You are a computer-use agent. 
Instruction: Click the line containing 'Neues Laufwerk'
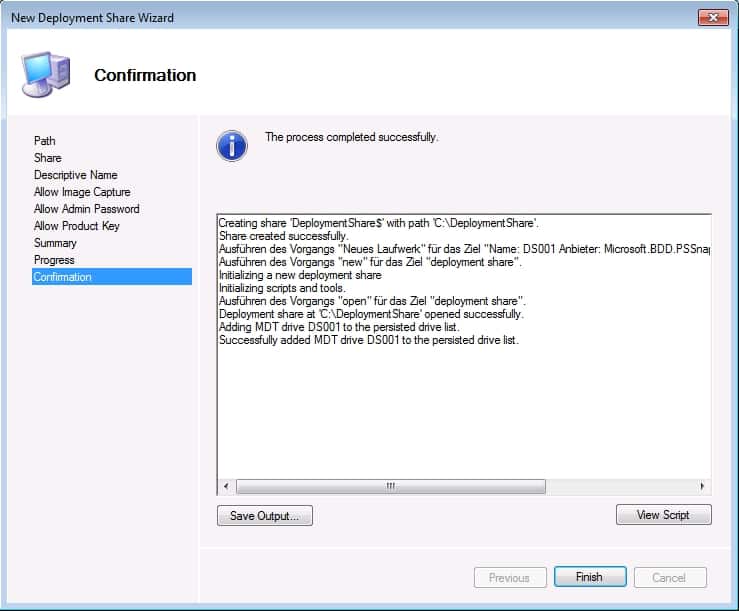click(464, 249)
